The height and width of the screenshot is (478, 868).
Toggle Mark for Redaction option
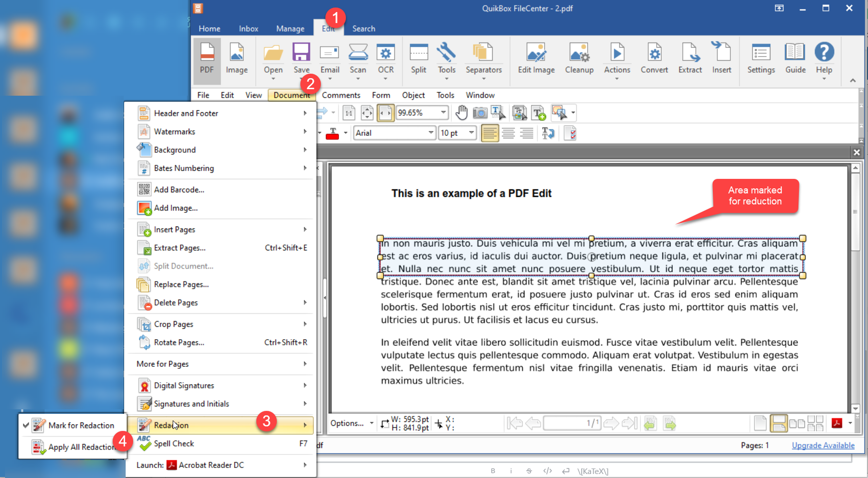[x=81, y=425]
